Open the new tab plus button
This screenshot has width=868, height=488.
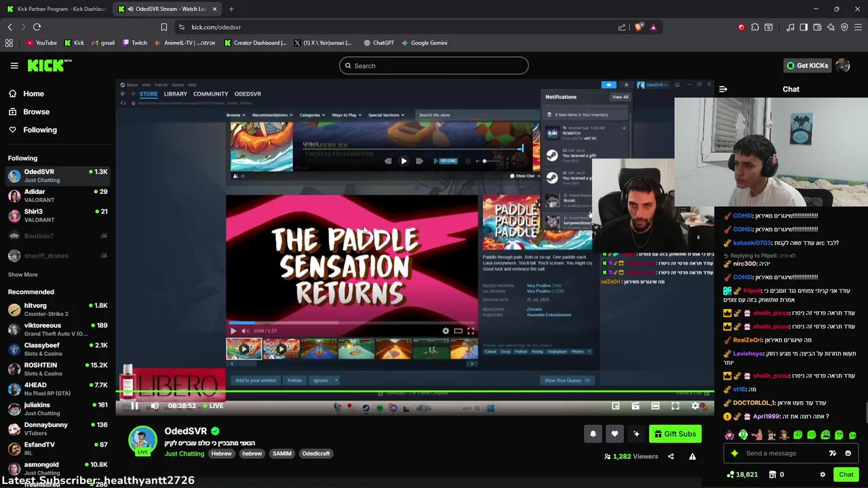tap(231, 9)
